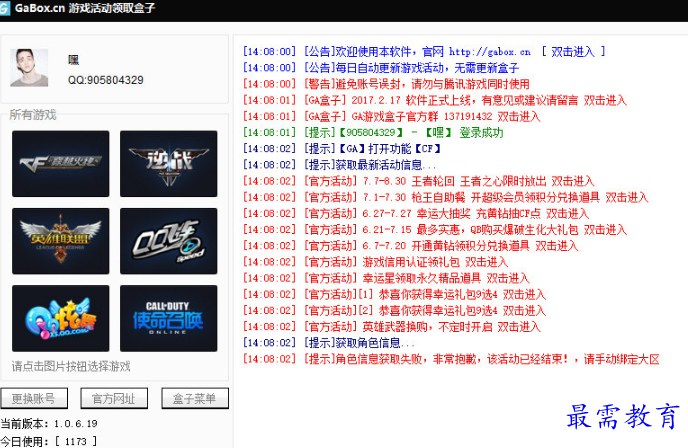Image resolution: width=688 pixels, height=448 pixels.
Task: Select the CrossFire (穿越火线) game tile
Action: click(x=61, y=164)
